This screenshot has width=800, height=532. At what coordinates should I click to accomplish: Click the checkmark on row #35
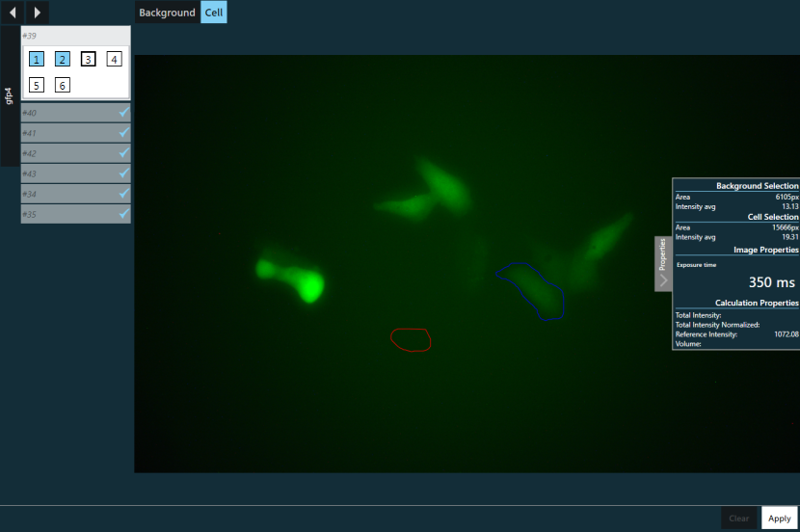pos(124,213)
